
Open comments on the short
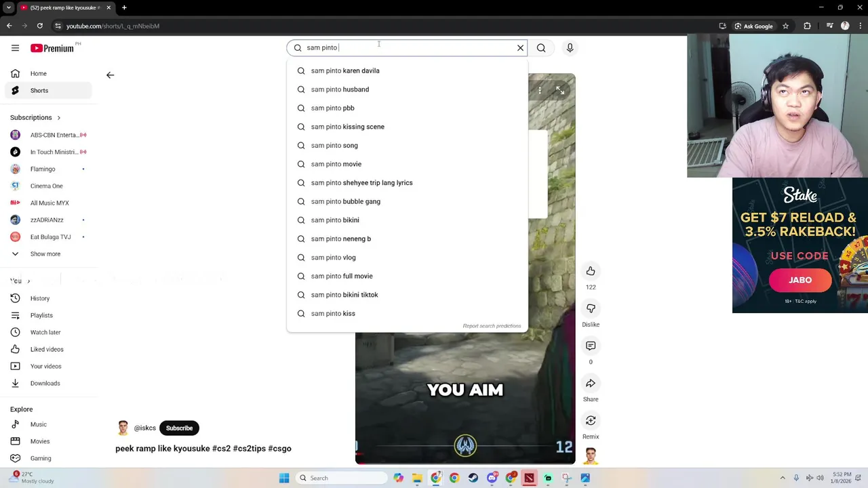click(591, 346)
